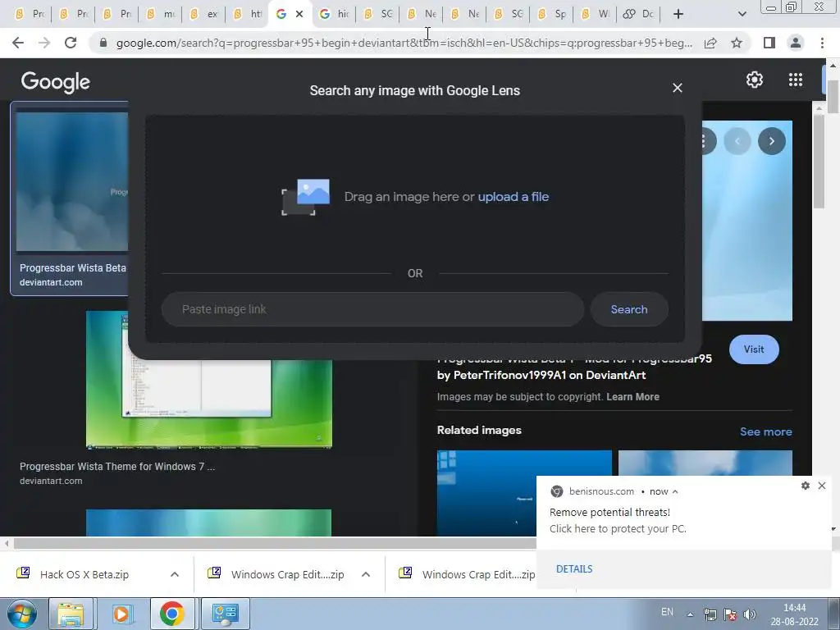This screenshot has height=630, width=840.
Task: Collapse the notification using the caret beside now
Action: click(675, 492)
